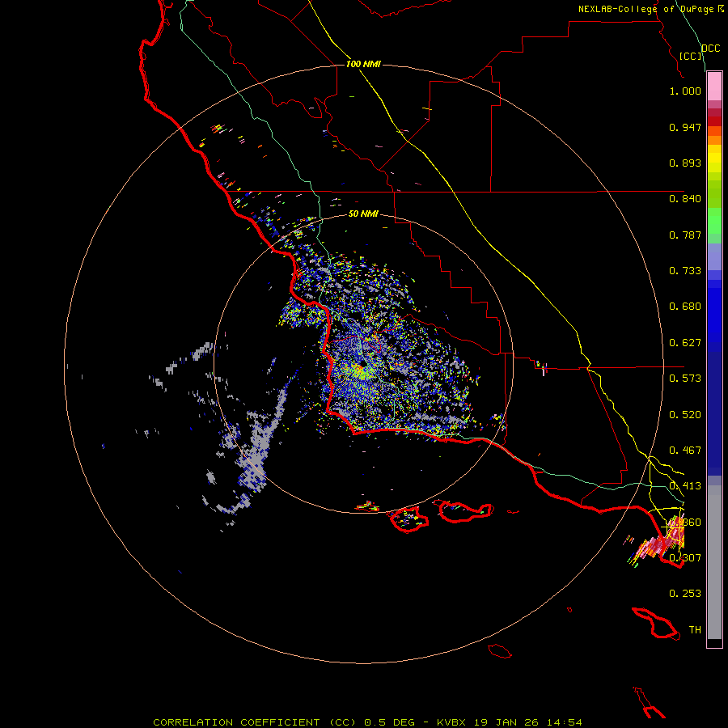
Task: Click the TH label beside the color bar
Action: tap(695, 630)
